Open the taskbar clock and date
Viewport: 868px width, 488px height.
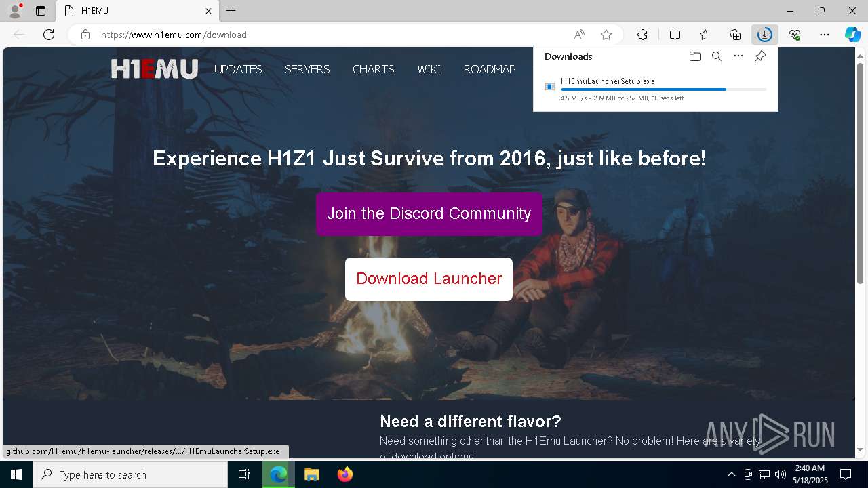coord(810,474)
